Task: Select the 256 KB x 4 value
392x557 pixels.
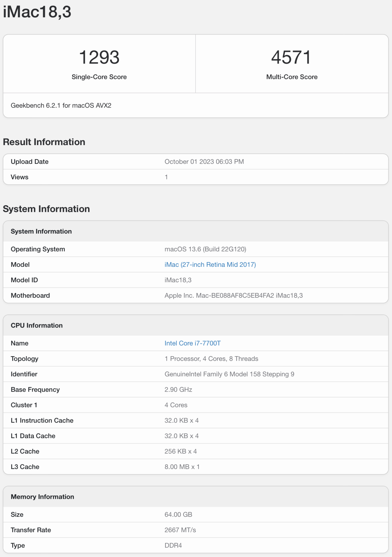Action: [181, 451]
